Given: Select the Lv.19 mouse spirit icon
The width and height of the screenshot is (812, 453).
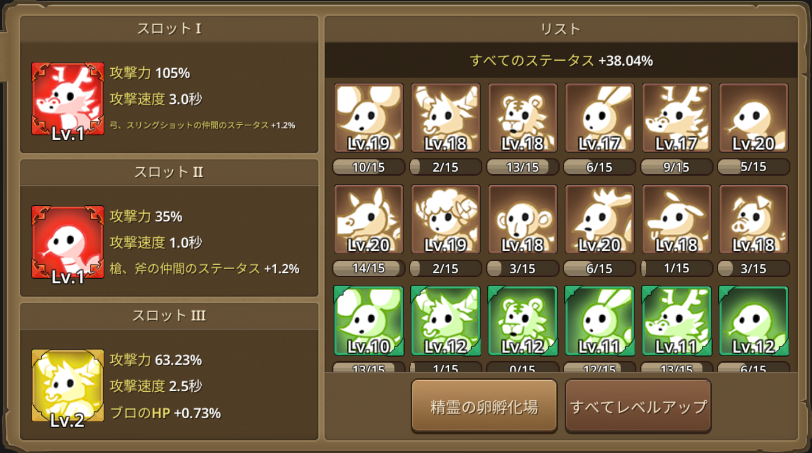Looking at the screenshot, I should tap(369, 118).
